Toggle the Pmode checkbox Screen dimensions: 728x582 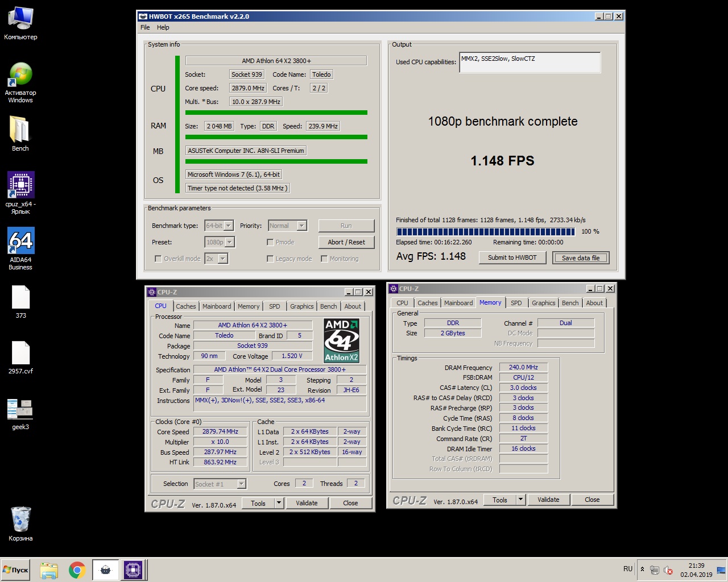(270, 242)
